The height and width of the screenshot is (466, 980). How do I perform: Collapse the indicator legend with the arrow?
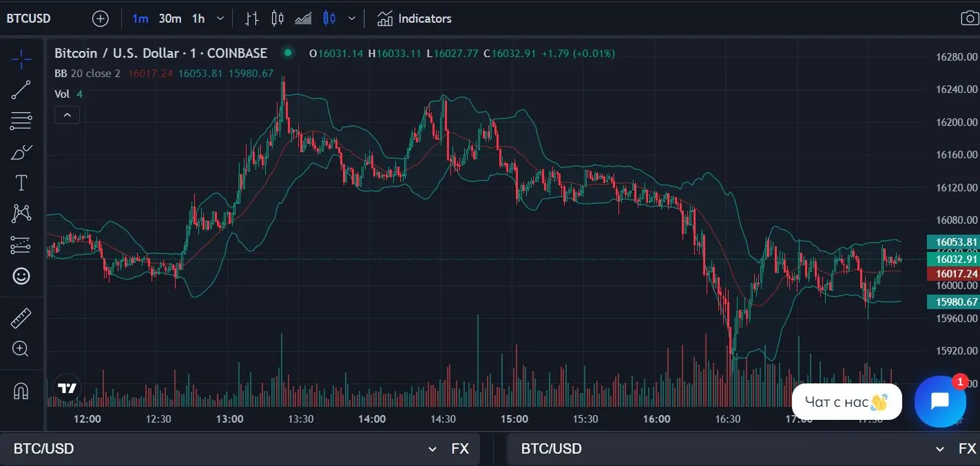click(x=67, y=115)
